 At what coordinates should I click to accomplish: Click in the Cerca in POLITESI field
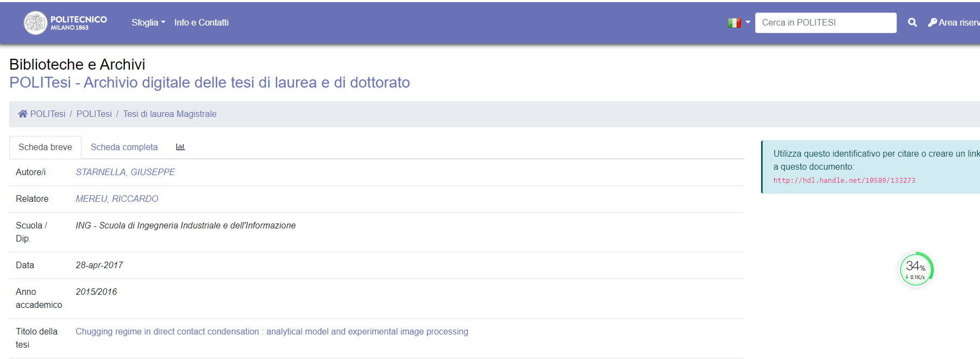(x=825, y=22)
